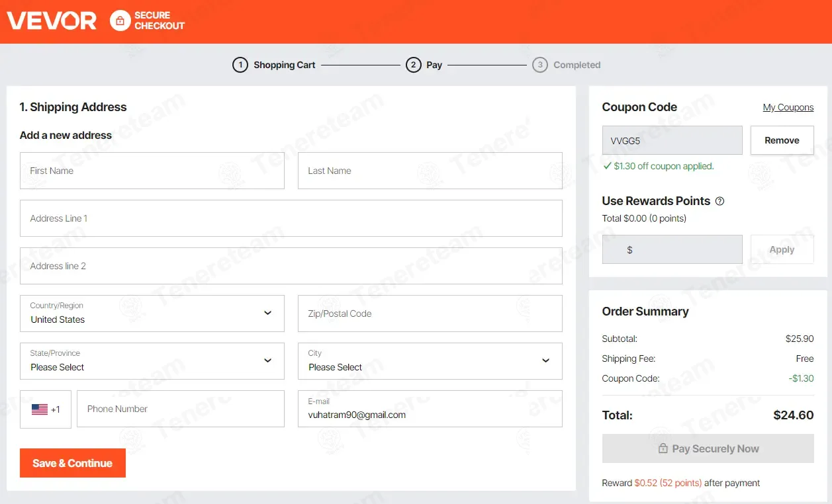
Task: Click the step 1 circle for Shopping Cart
Action: 240,65
